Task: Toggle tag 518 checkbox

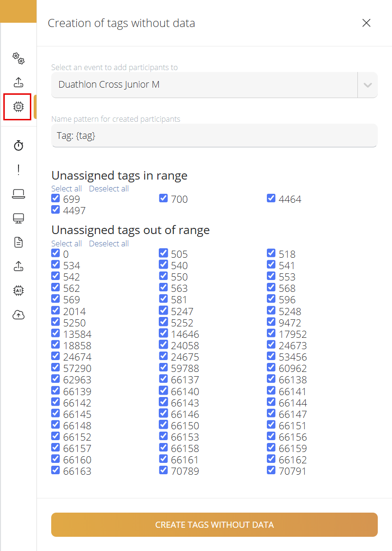Action: 271,253
